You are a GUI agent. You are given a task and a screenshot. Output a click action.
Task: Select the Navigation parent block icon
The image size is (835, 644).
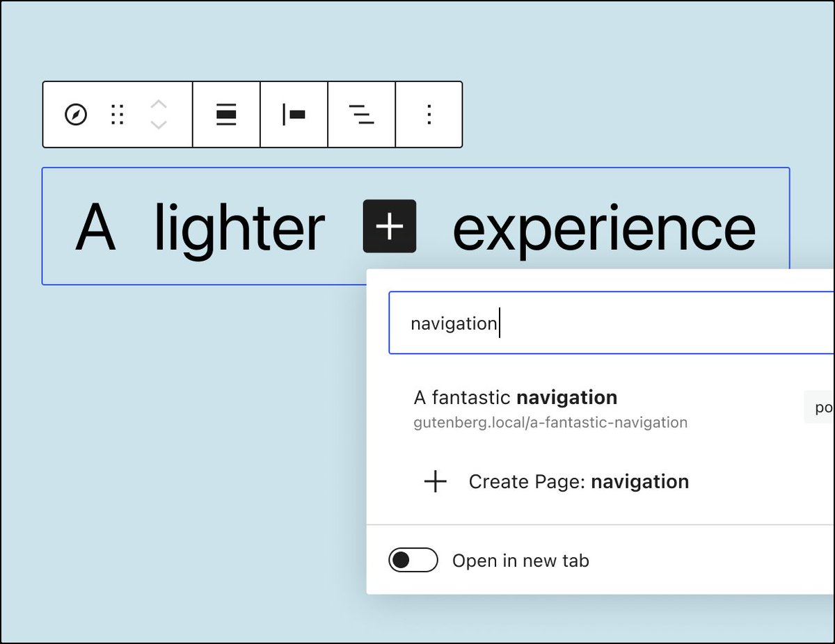[77, 114]
